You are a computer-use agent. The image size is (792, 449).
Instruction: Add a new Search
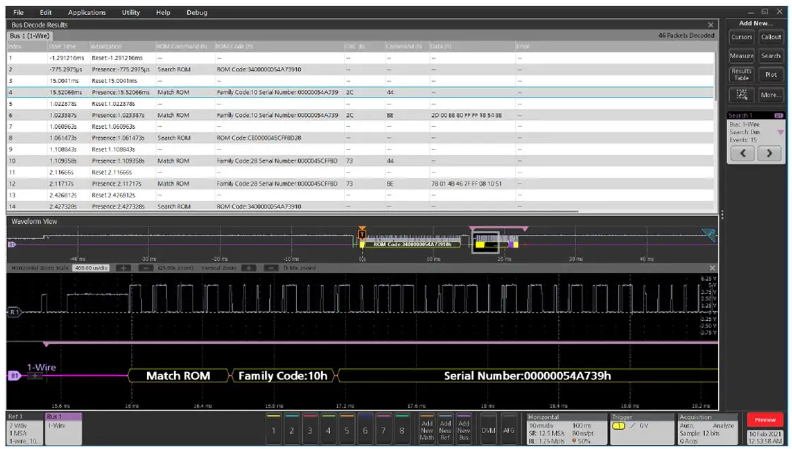click(771, 56)
